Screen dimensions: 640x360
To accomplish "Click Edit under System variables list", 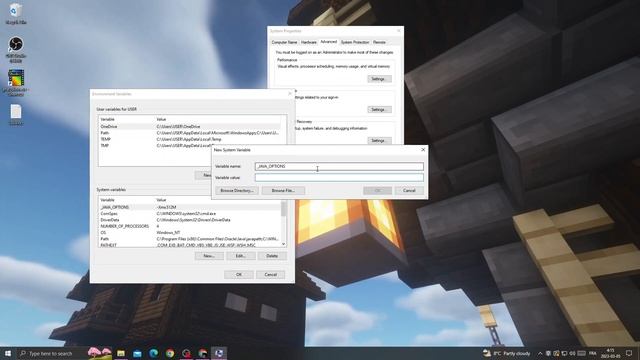I will tap(241, 256).
